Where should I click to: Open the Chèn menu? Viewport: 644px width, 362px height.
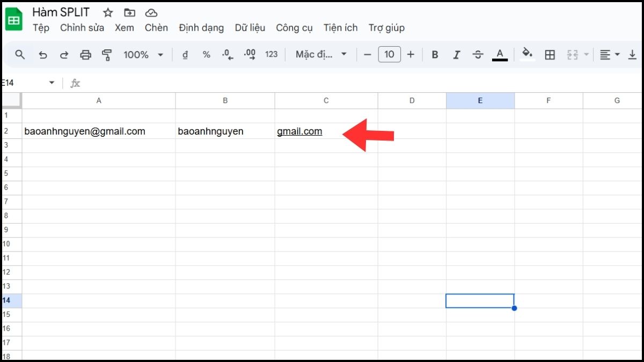156,27
